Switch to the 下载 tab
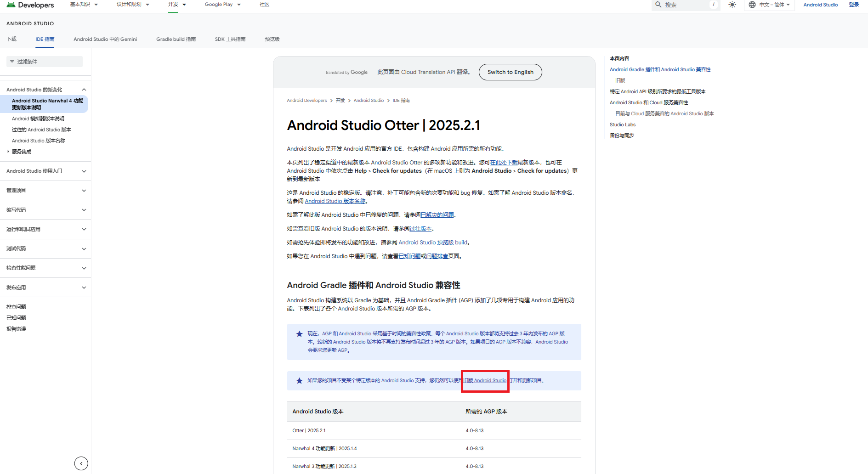The width and height of the screenshot is (868, 474). [x=11, y=39]
